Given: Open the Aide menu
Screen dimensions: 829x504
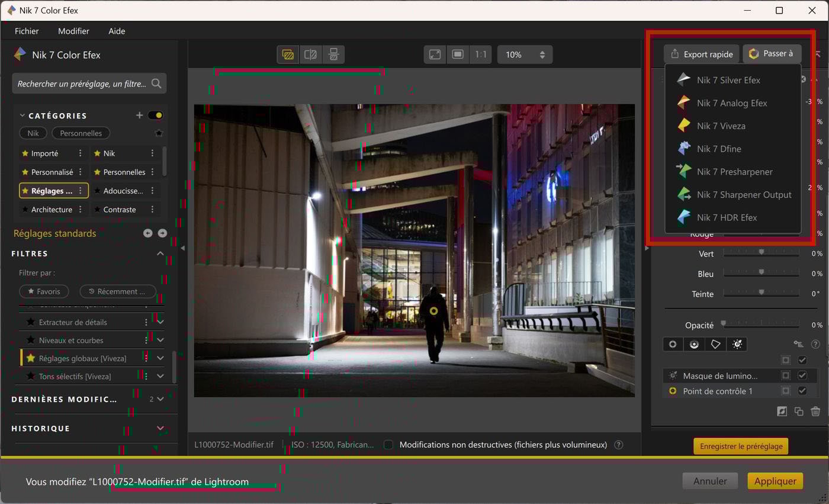Looking at the screenshot, I should pyautogui.click(x=117, y=31).
